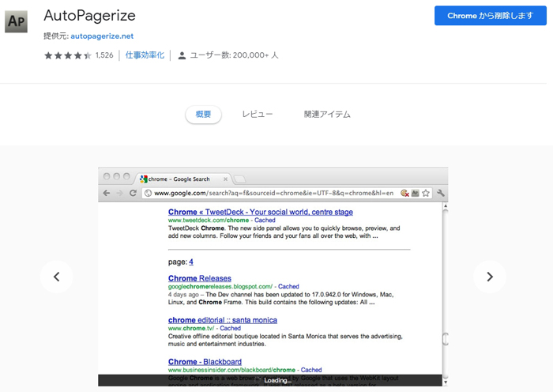Screen dimensions: 553x392
Task: Click the ユーザー数: 200,000+ 人 text
Action: tap(234, 55)
